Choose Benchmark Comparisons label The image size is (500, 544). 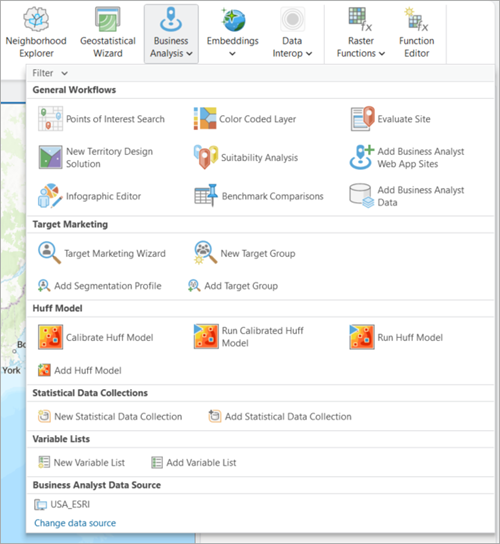pyautogui.click(x=273, y=196)
